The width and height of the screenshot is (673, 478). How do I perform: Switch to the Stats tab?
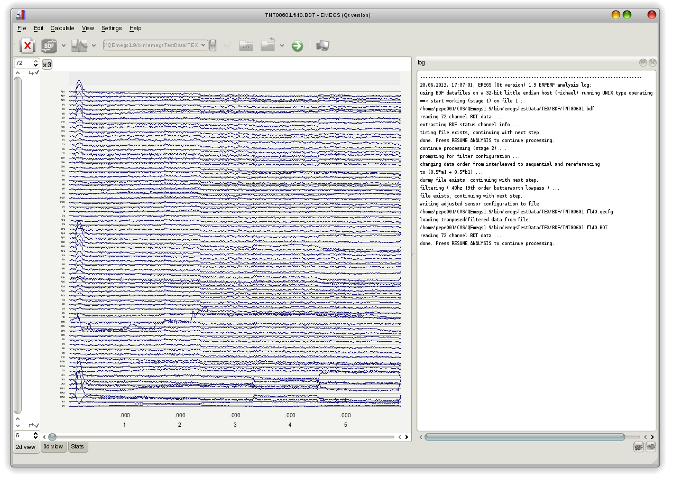[77, 447]
